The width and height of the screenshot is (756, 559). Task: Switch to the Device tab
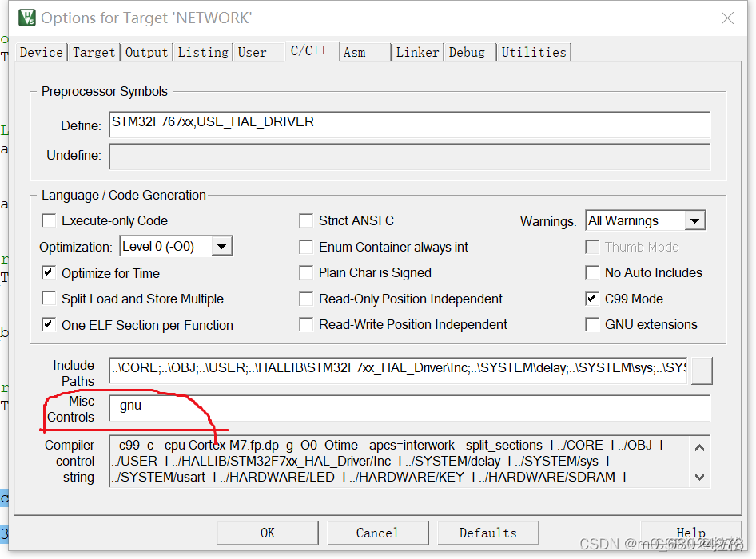[x=42, y=52]
